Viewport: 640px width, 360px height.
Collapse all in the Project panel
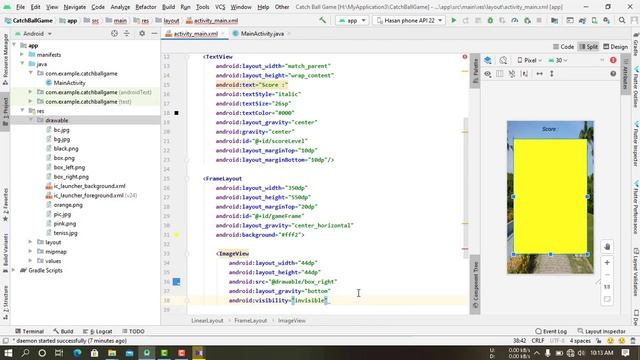[x=127, y=33]
